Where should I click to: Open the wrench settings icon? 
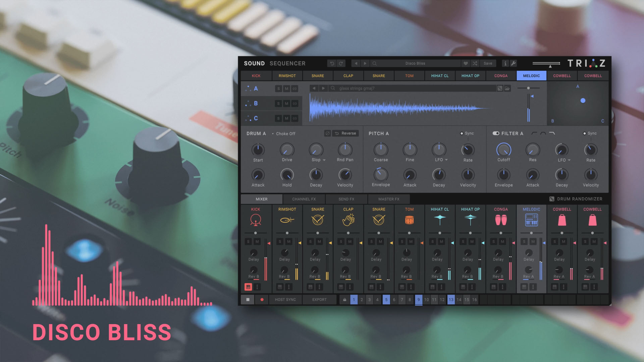514,63
